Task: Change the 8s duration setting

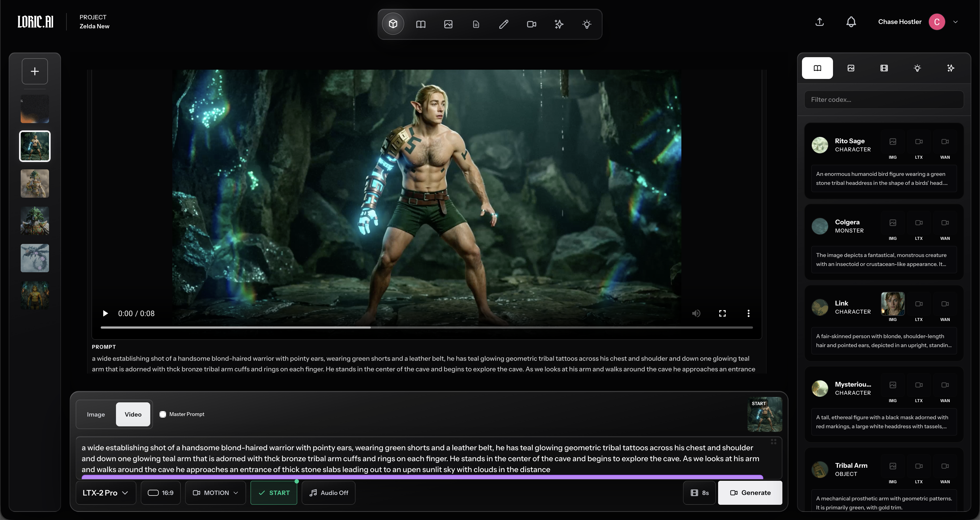Action: click(x=699, y=493)
